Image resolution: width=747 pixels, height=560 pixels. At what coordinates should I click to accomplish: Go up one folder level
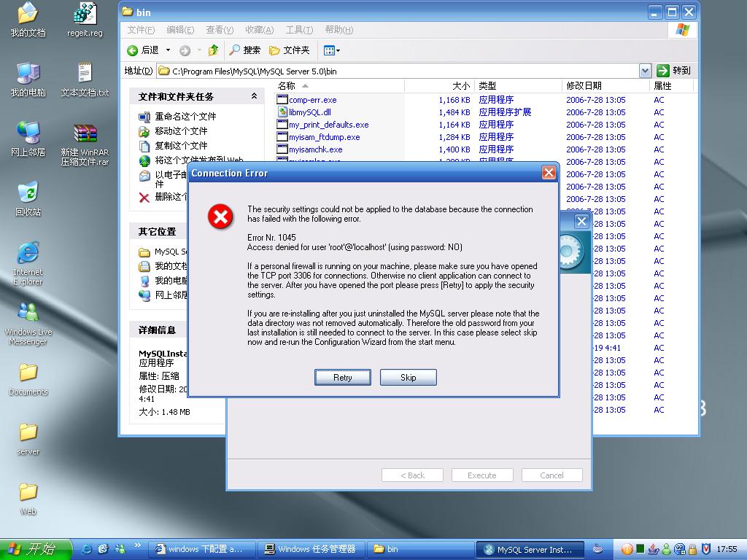[x=214, y=50]
